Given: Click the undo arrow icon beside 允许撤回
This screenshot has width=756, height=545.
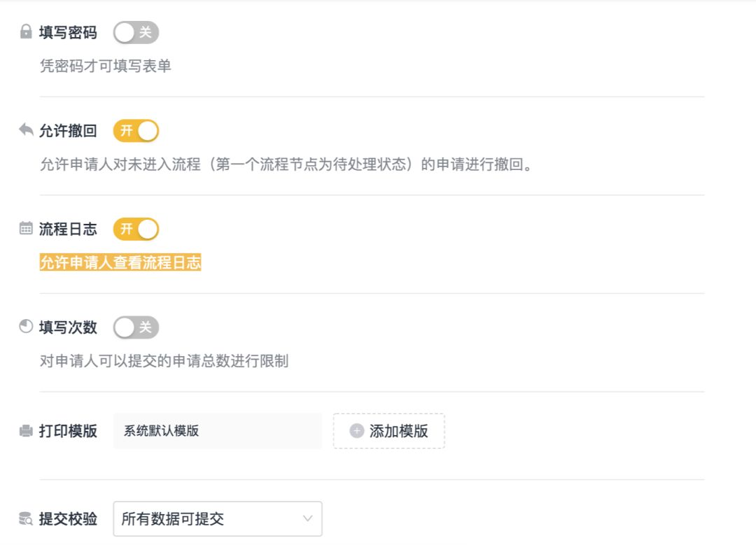Looking at the screenshot, I should [26, 130].
